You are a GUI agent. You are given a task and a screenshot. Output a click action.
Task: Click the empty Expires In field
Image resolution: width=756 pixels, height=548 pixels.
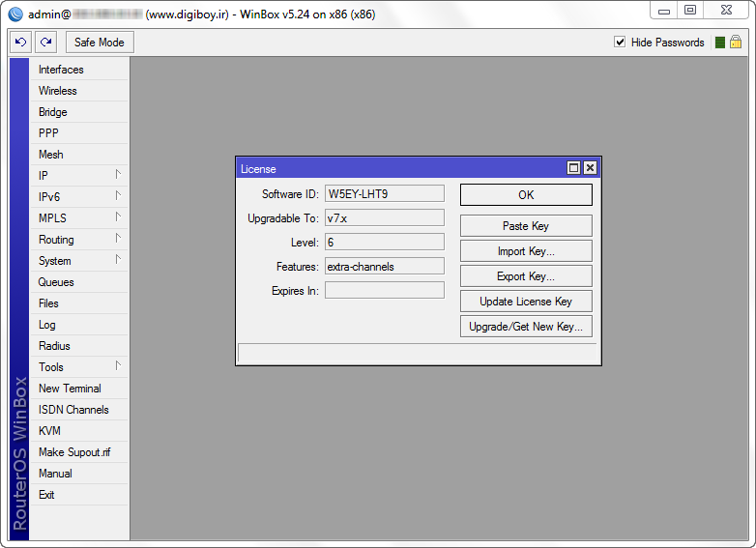[x=384, y=290]
